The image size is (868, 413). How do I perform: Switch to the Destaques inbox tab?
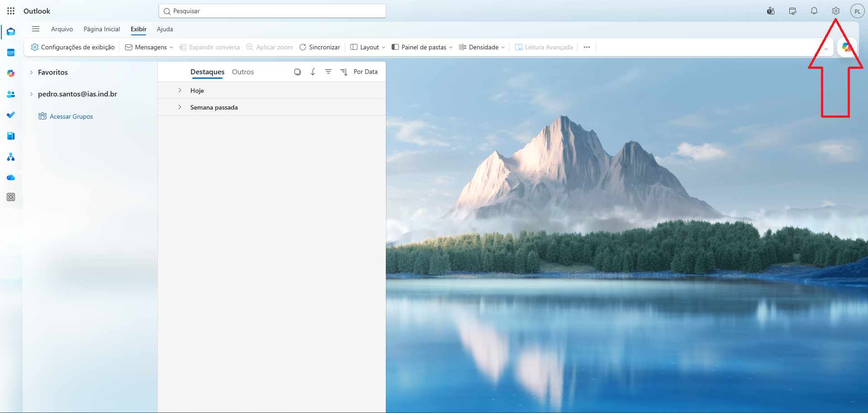[207, 72]
